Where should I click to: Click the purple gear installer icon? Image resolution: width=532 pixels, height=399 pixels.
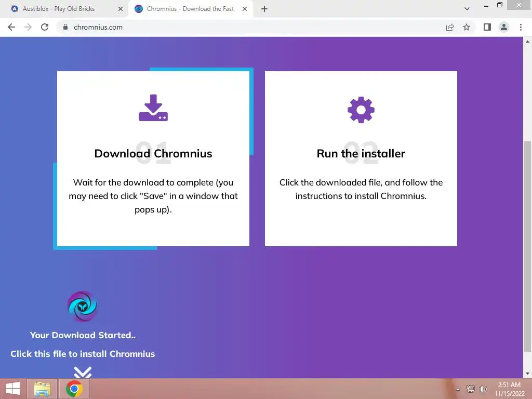click(361, 110)
